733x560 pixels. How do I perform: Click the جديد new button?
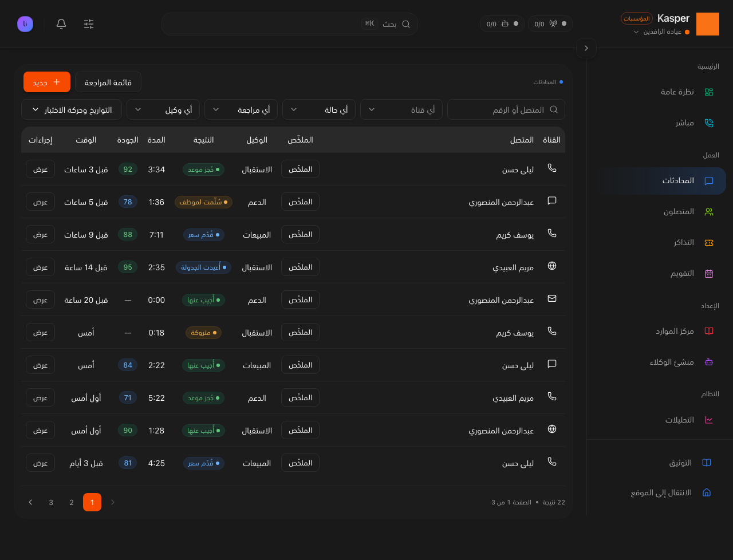[47, 82]
